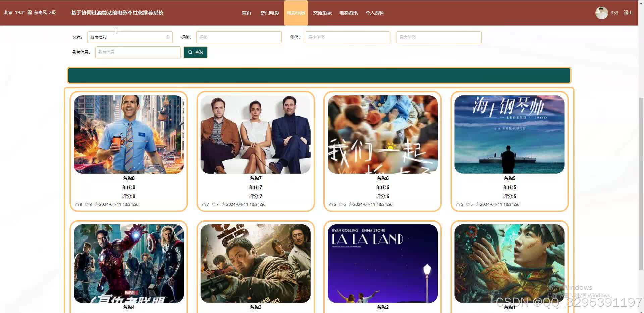The image size is (644, 313).
Task: Click title text 名称3
Action: pyautogui.click(x=256, y=307)
